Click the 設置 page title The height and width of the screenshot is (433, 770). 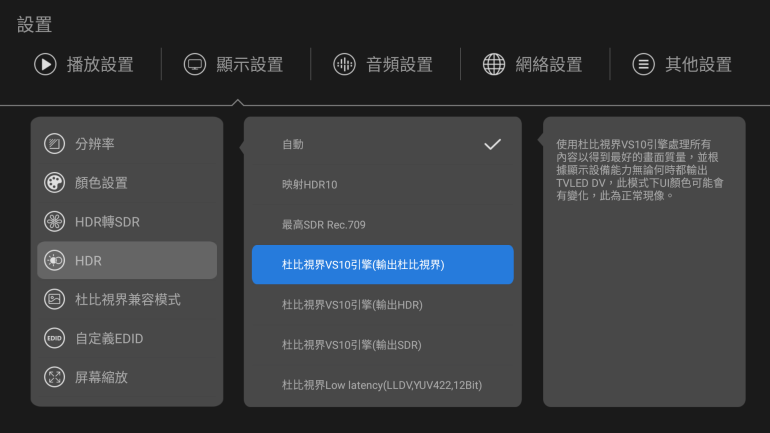[34, 25]
